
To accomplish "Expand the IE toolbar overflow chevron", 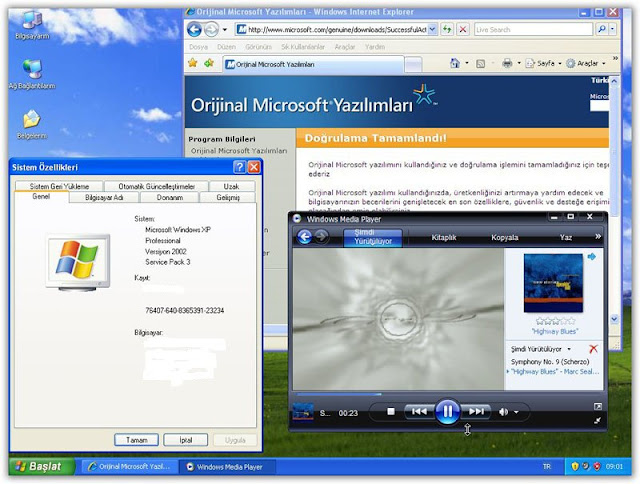I will click(x=615, y=58).
